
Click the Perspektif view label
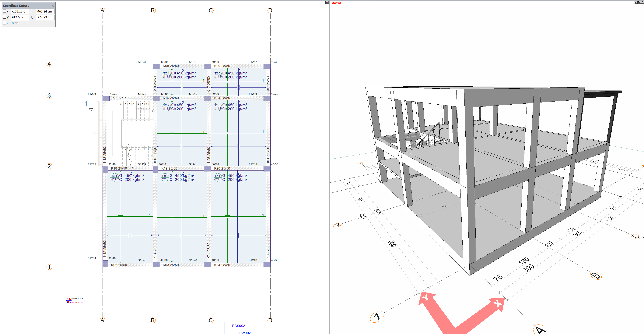click(x=335, y=3)
